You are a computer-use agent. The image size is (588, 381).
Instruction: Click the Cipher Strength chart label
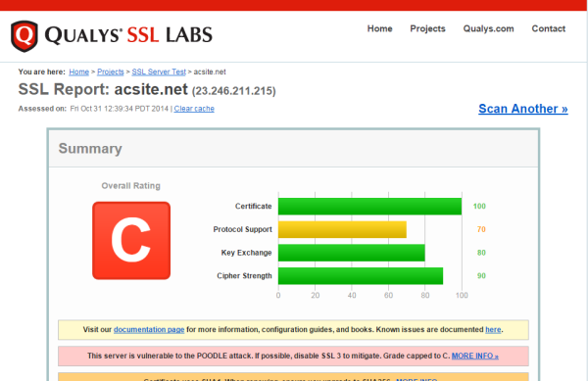point(244,276)
